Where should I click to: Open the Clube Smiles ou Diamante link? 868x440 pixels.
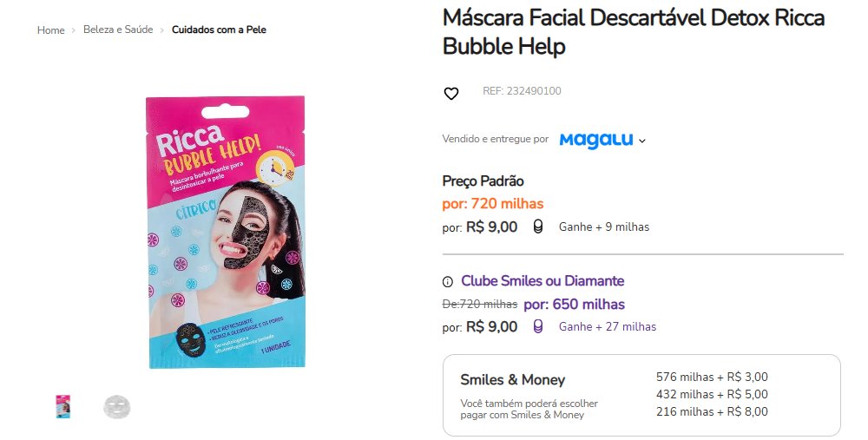tap(542, 281)
